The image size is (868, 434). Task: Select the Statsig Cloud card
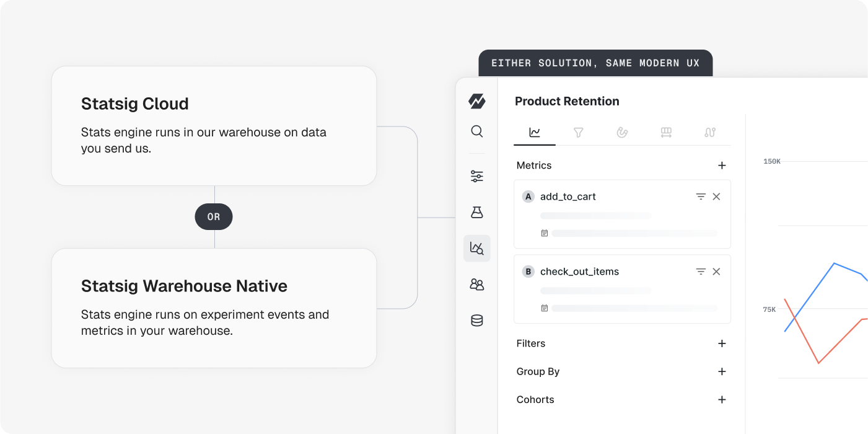point(214,126)
